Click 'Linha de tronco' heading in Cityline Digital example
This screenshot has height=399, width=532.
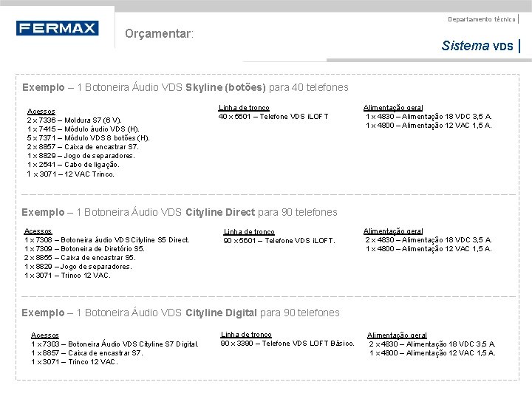point(246,335)
